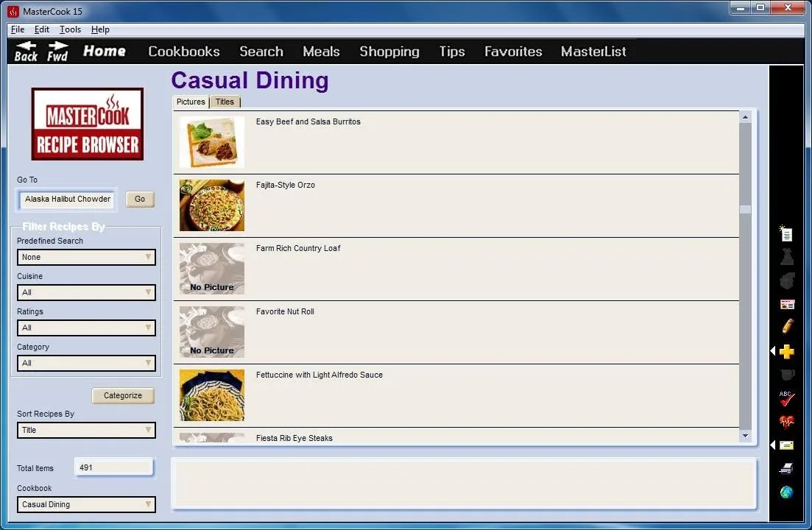
Task: Change the Sort Recipes By dropdown
Action: click(86, 430)
